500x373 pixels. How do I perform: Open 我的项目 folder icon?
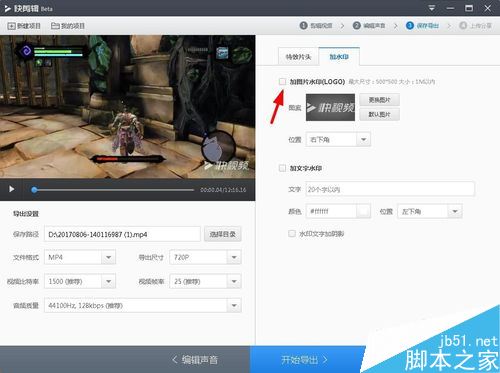coord(55,26)
